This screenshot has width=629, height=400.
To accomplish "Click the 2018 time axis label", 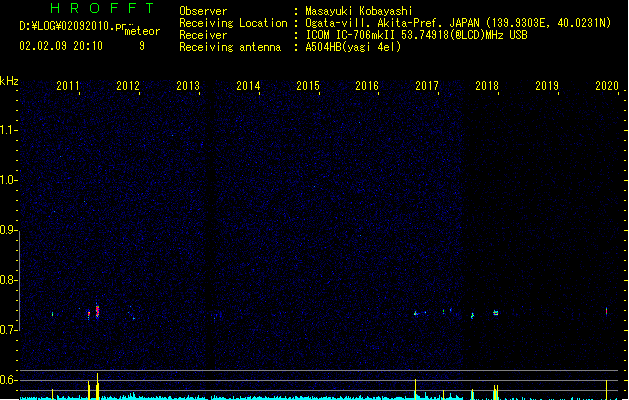I will pos(487,86).
